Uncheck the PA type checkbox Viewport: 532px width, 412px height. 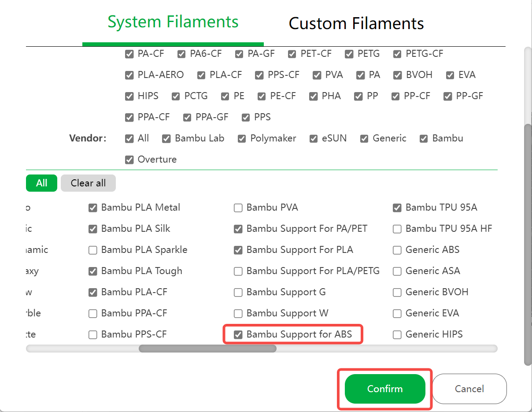tap(361, 75)
